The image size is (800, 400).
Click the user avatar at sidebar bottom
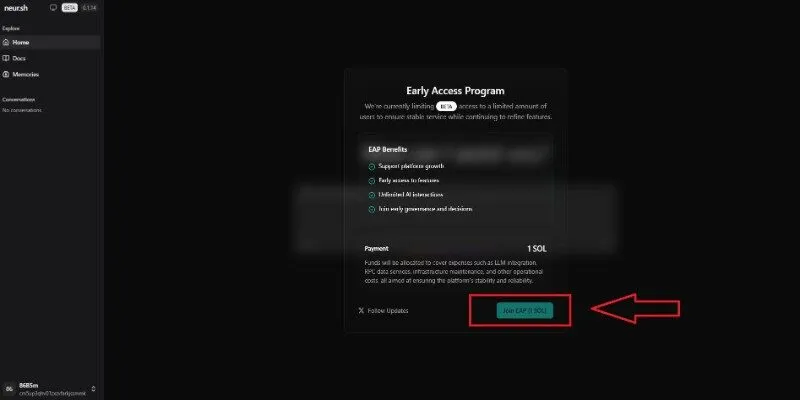(9, 389)
